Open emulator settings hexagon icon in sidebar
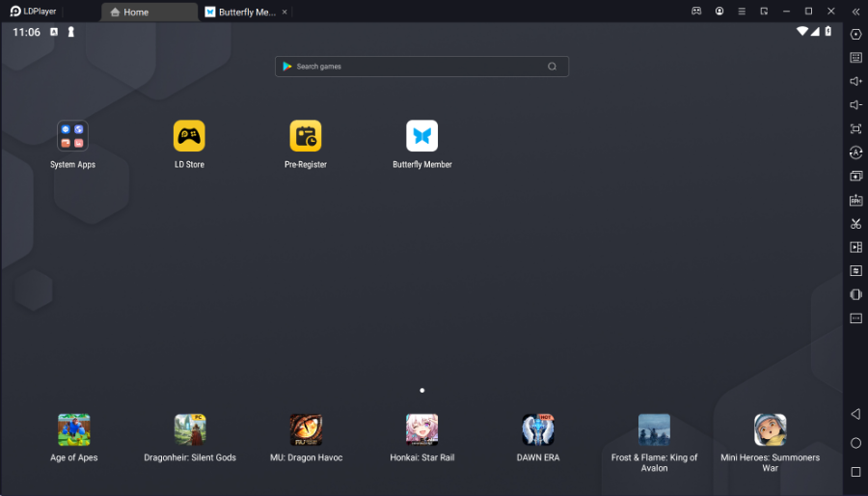The width and height of the screenshot is (868, 496). click(x=855, y=35)
